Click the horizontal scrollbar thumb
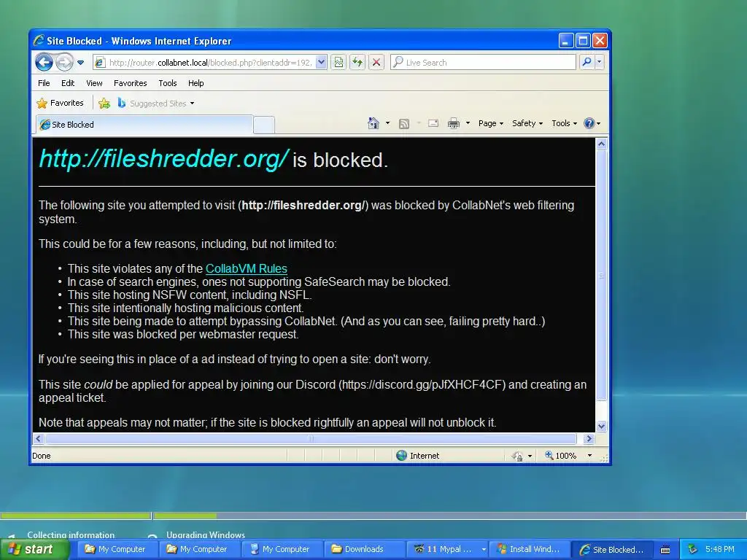The width and height of the screenshot is (747, 560). (x=311, y=438)
